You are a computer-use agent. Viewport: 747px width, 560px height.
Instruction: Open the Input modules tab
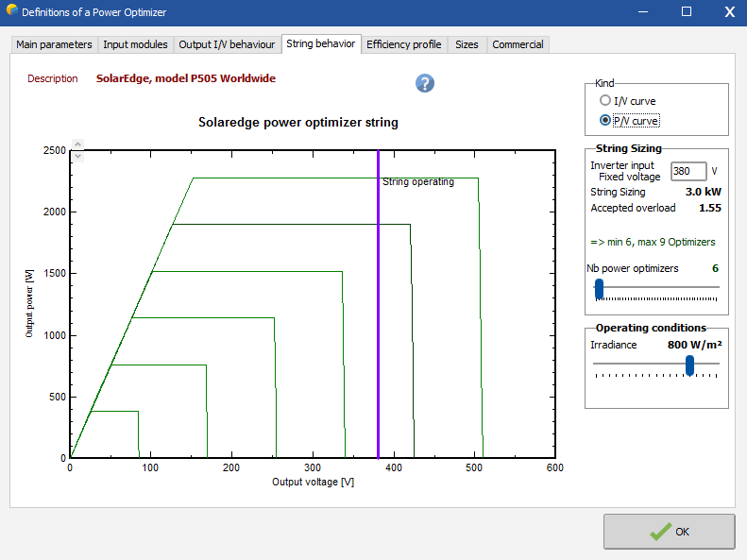(135, 44)
